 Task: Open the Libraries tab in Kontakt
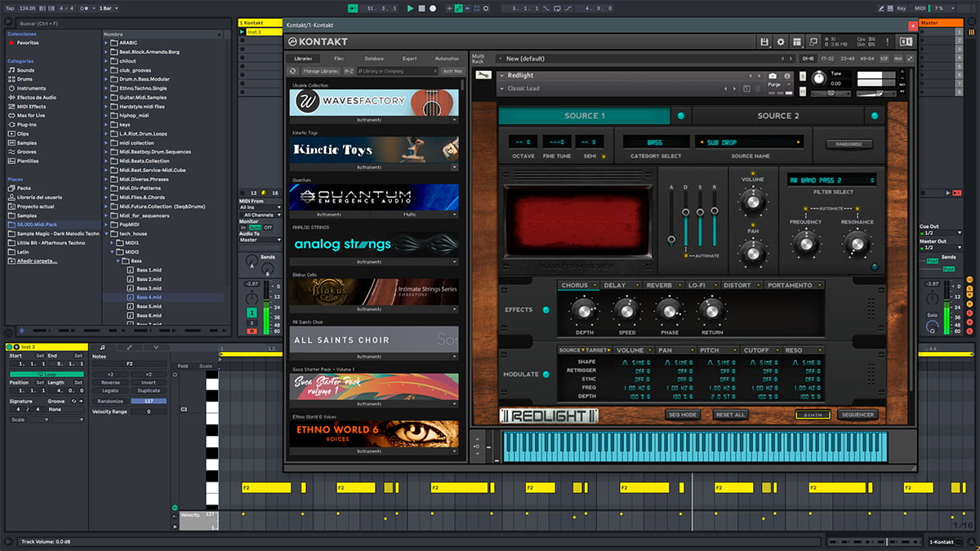(x=302, y=59)
